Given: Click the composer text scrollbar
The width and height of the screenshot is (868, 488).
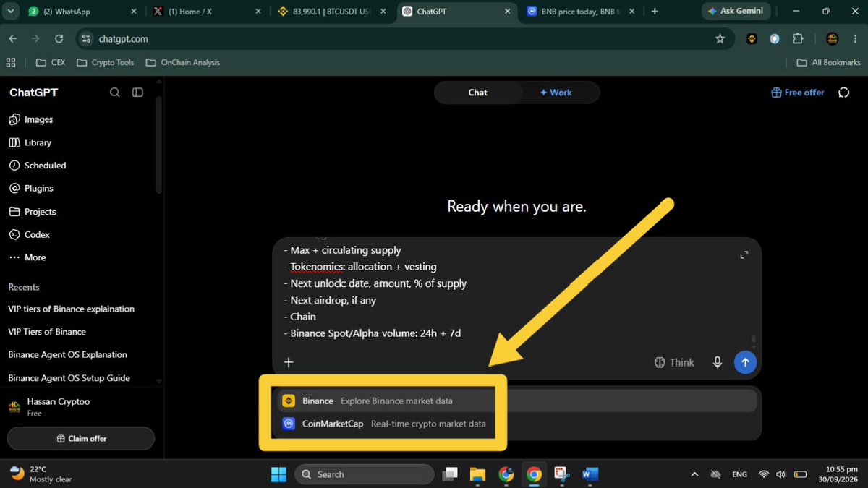Looking at the screenshot, I should click(x=754, y=340).
